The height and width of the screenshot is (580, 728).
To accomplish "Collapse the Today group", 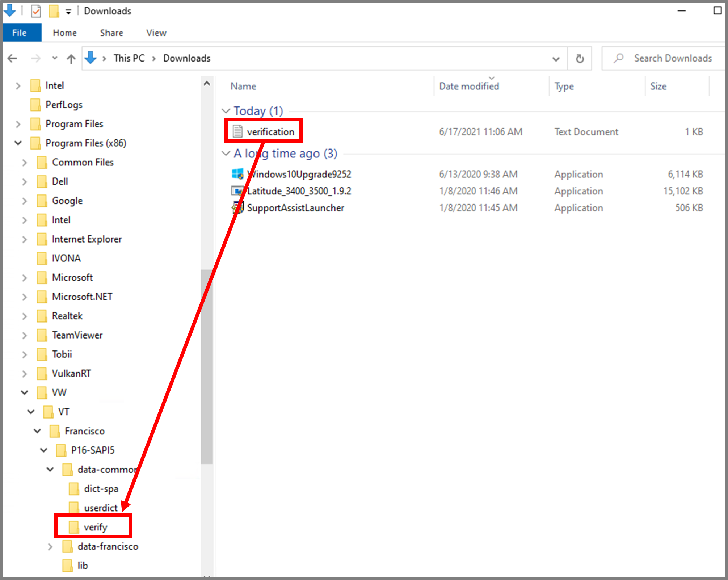I will (226, 111).
